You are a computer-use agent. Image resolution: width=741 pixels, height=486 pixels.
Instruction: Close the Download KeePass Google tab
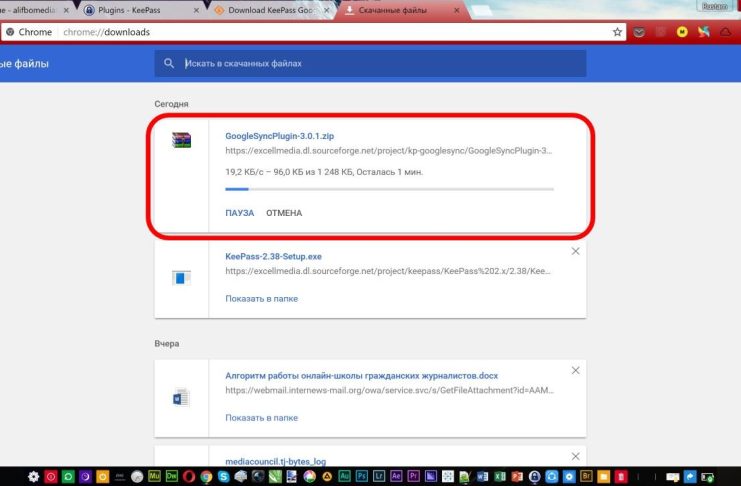[327, 10]
